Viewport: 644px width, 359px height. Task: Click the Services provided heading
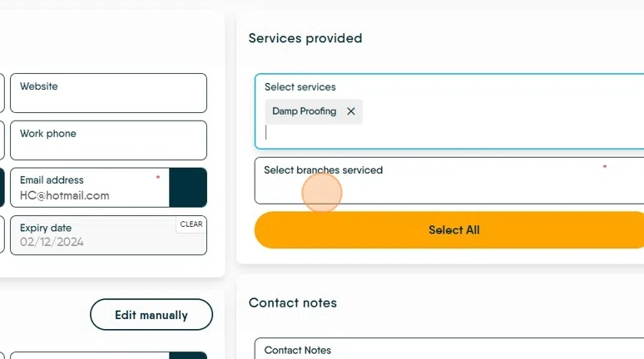click(x=305, y=38)
